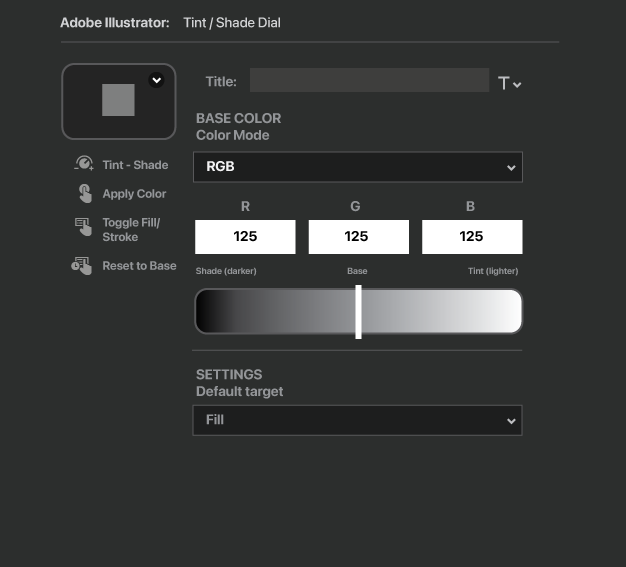Click the dark shade end of gradient slider
The width and height of the screenshot is (626, 567).
click(x=208, y=311)
